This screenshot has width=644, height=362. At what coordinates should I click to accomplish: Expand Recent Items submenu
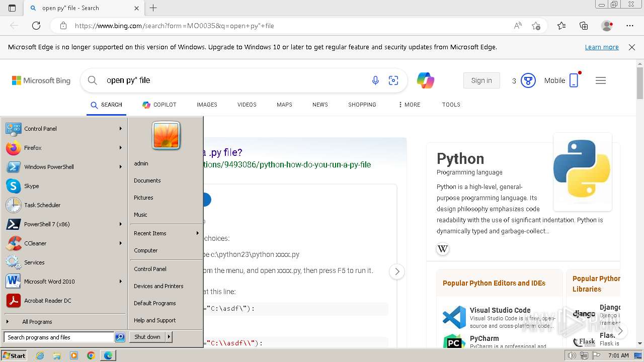tap(166, 233)
